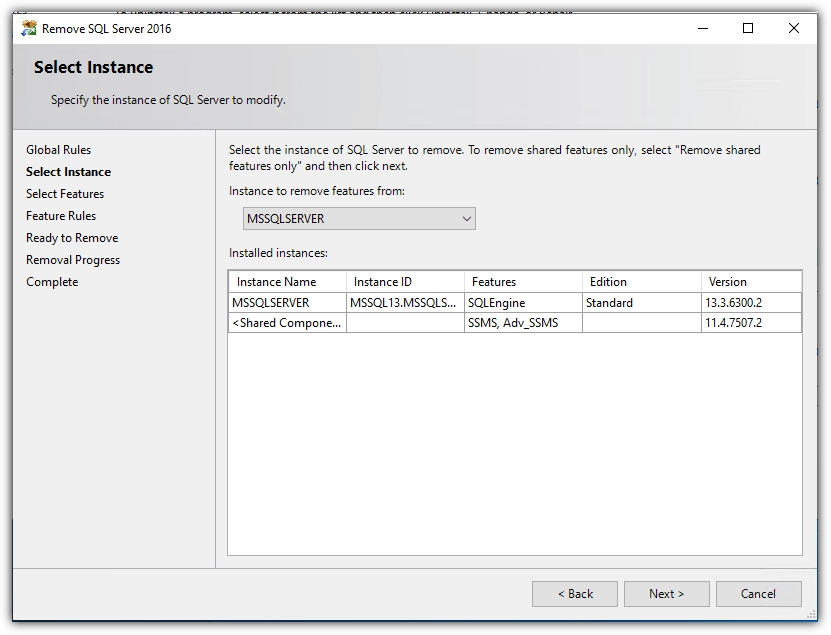
Task: Select the MSSQLSERVER cell in instances table
Action: tap(287, 303)
